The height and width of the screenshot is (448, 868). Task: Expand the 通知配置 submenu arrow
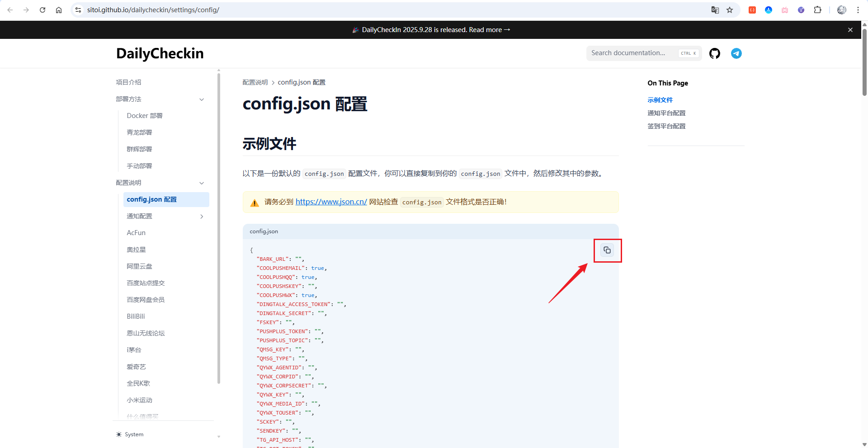(x=202, y=216)
